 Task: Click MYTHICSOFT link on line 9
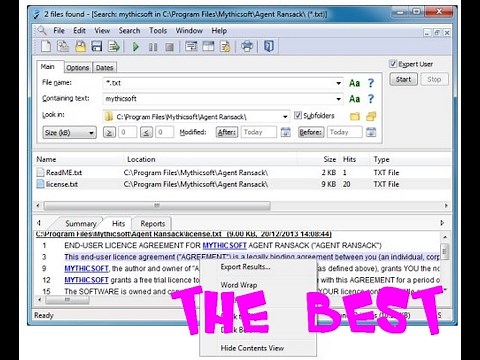86,268
